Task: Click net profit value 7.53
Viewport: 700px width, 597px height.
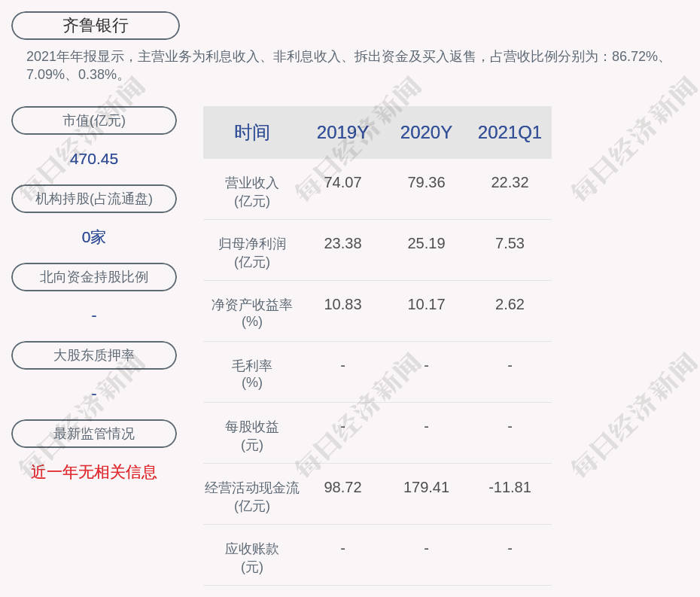Action: 510,243
